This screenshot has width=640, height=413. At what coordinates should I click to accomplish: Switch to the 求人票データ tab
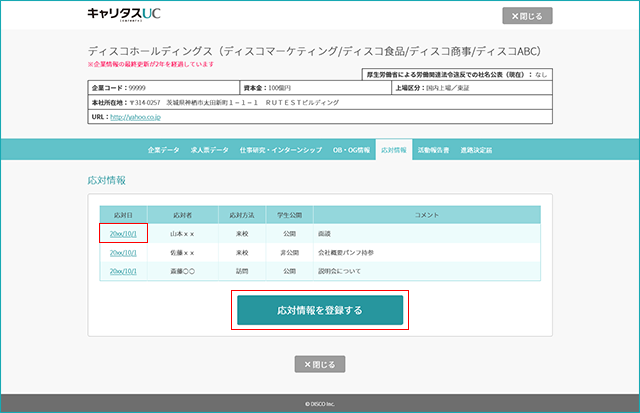pyautogui.click(x=209, y=150)
